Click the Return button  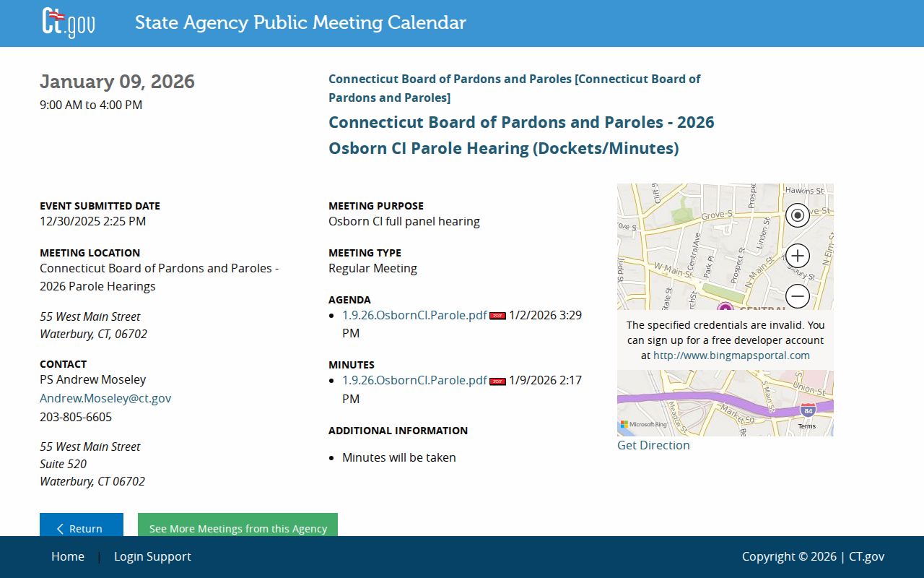tap(82, 525)
